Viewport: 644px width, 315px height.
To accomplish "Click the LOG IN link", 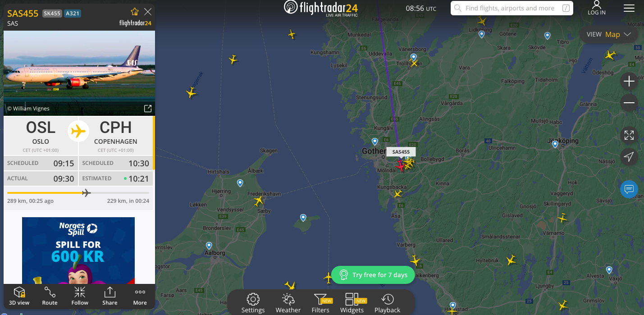I will click(x=597, y=8).
